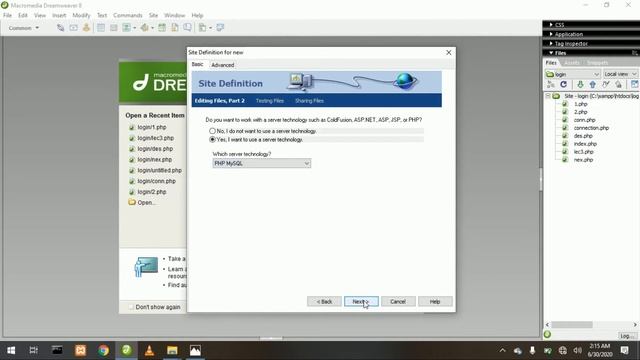Screen dimensions: 640x360
Task: Open the Modify menu
Action: pos(81,15)
